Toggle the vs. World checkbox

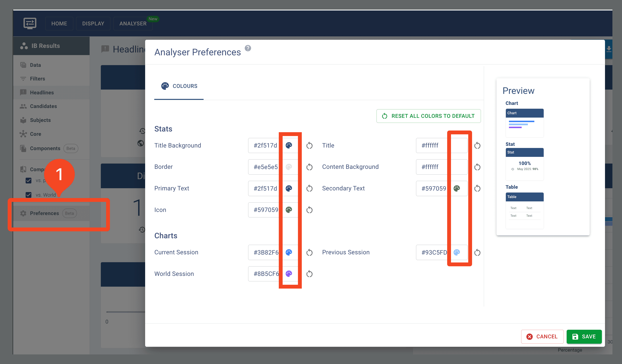click(x=29, y=195)
